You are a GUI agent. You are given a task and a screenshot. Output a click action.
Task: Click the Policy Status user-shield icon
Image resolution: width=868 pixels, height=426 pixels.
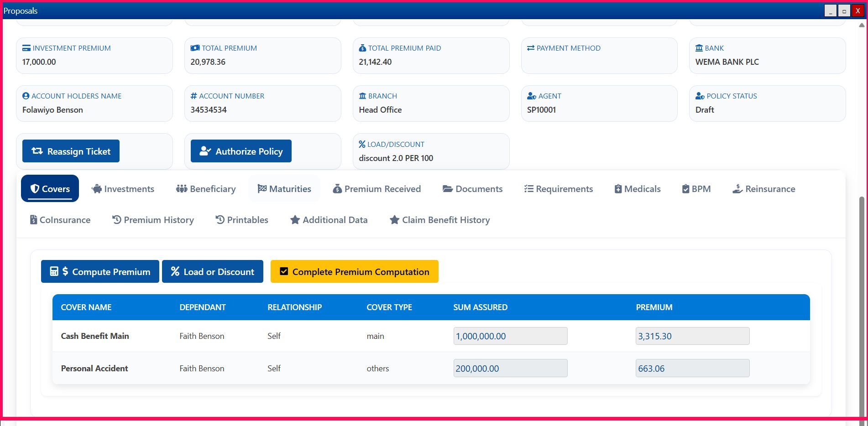pyautogui.click(x=700, y=96)
